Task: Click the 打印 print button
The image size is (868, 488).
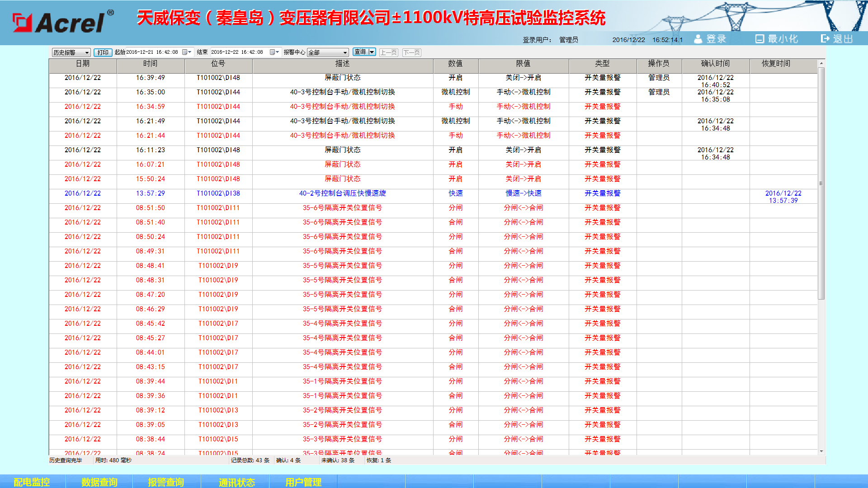Action: tap(103, 52)
